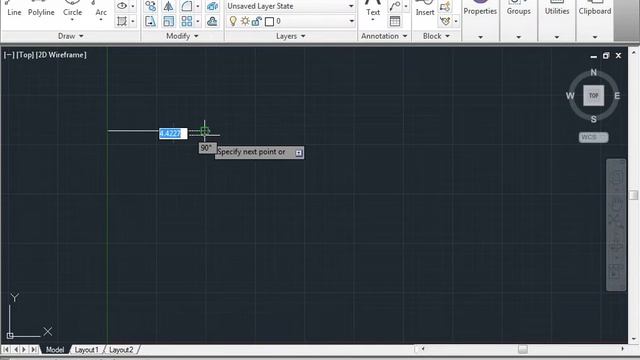640x360 pixels.
Task: Open the options arrow on Specify next point prompt
Action: coord(299,153)
